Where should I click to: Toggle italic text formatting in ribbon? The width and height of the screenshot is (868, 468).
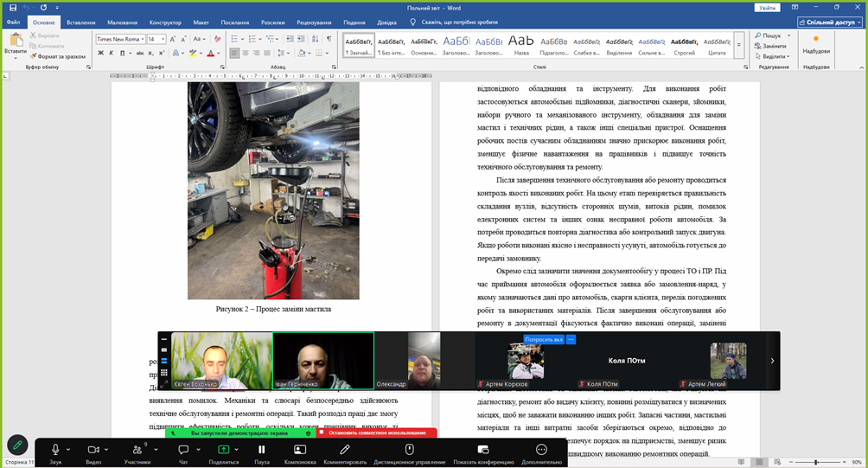point(112,54)
